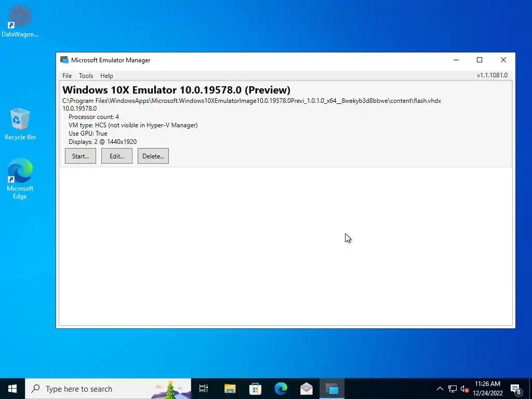Image resolution: width=532 pixels, height=399 pixels.
Task: Open the DataWagon desktop shortcut
Action: (x=20, y=20)
